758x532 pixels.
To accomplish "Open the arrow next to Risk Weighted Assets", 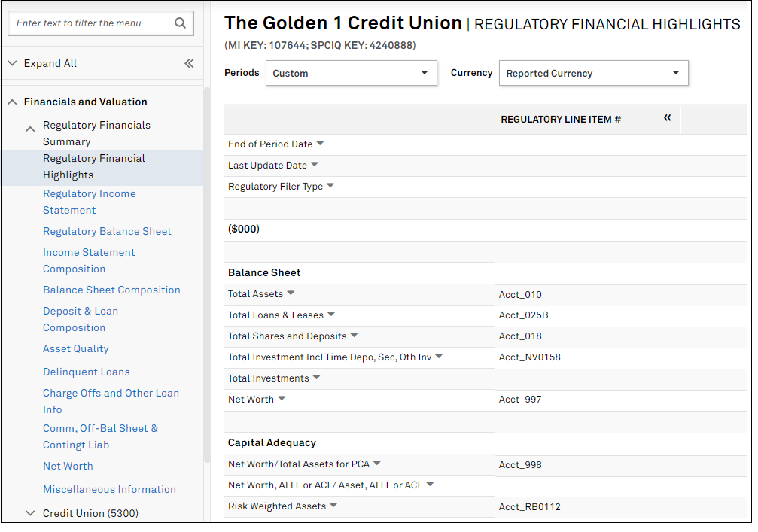I will 333,506.
